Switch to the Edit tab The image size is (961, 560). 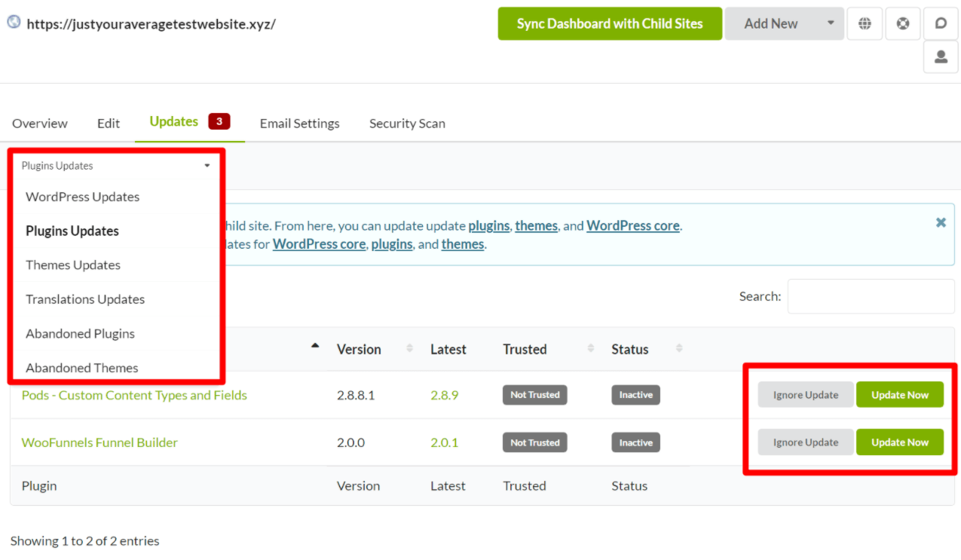pyautogui.click(x=109, y=124)
